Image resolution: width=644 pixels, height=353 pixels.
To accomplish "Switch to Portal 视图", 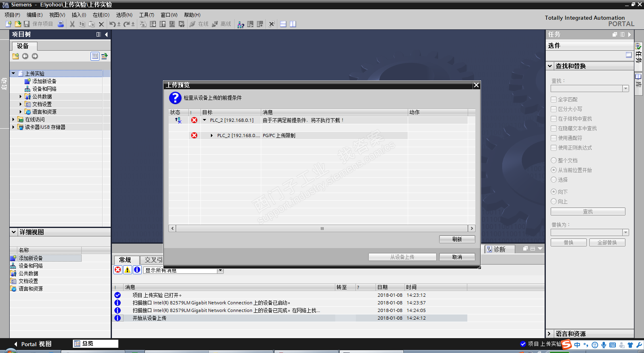I will [33, 344].
